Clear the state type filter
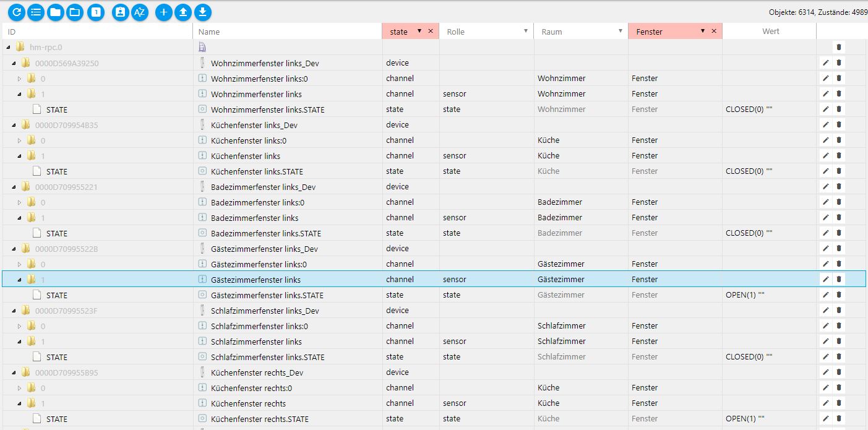The image size is (868, 430). [431, 31]
